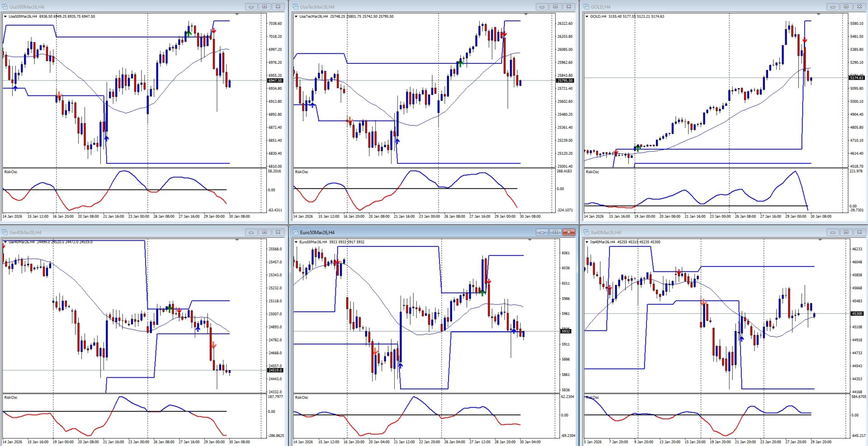
Task: Maximize the GOLD,H4 chart window
Action: point(846,7)
